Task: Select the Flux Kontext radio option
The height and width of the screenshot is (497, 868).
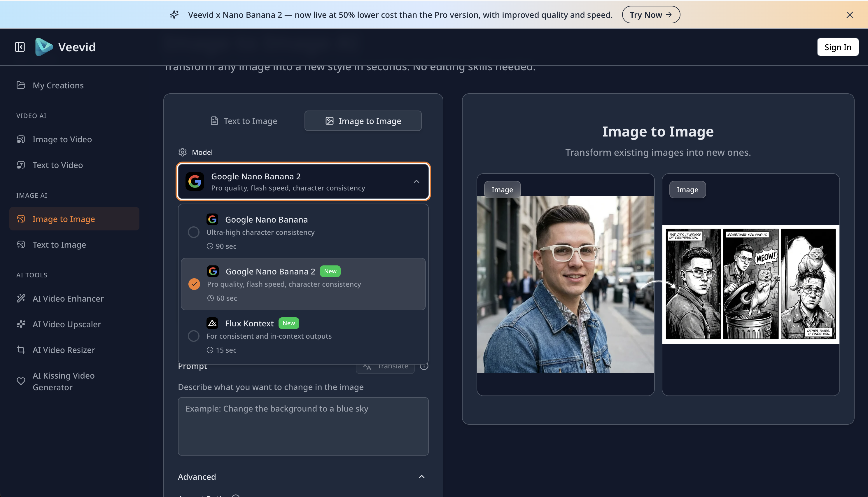Action: point(194,336)
